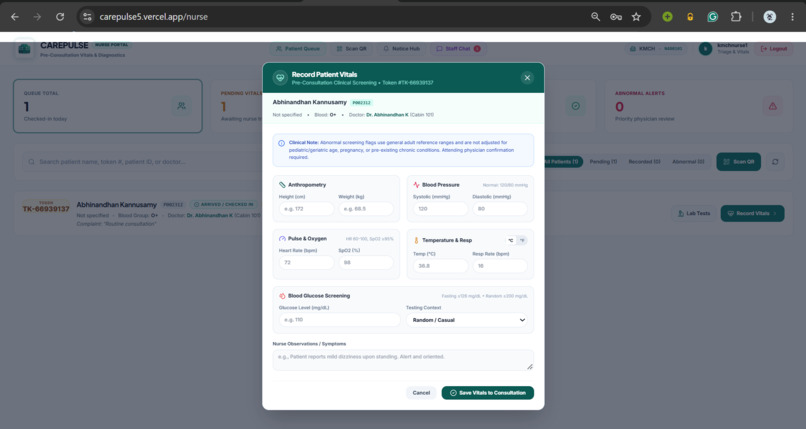Open the Notice Hub tab
Viewport: 806px width, 429px height.
click(x=401, y=49)
